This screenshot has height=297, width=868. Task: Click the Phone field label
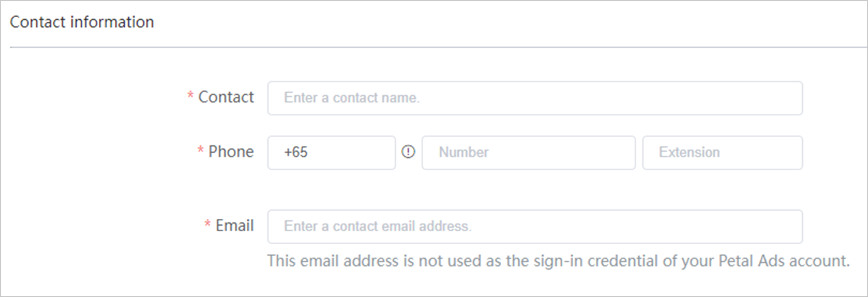tap(231, 152)
